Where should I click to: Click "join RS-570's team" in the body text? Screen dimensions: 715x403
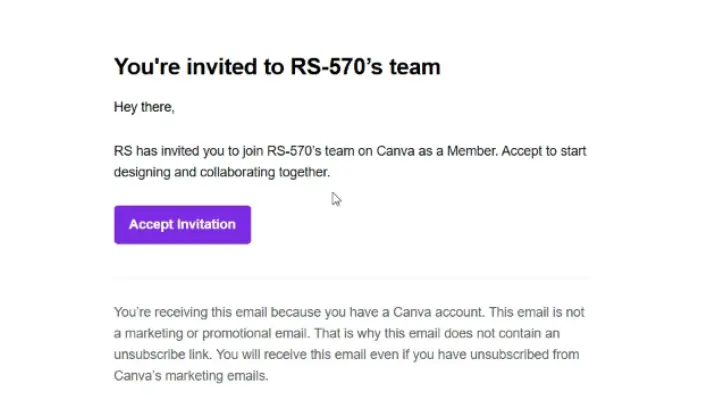(x=298, y=151)
